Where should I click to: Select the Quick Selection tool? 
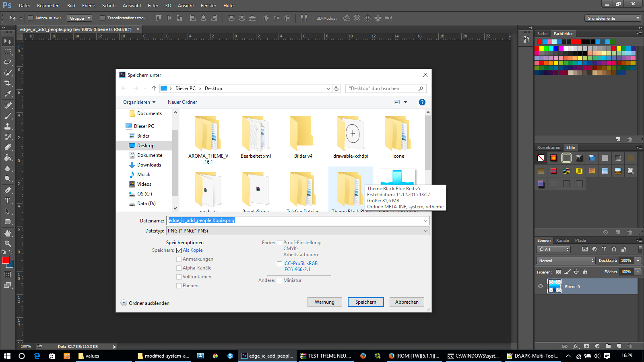tap(8, 73)
